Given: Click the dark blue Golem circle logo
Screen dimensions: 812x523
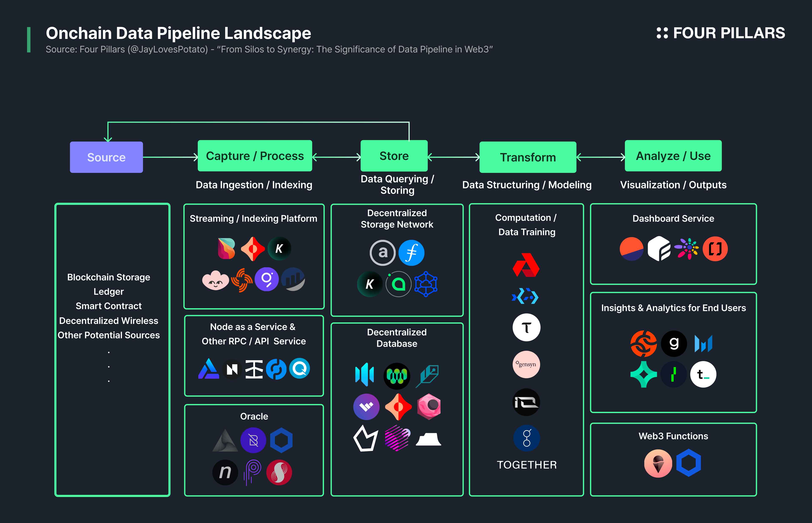Looking at the screenshot, I should click(x=527, y=438).
